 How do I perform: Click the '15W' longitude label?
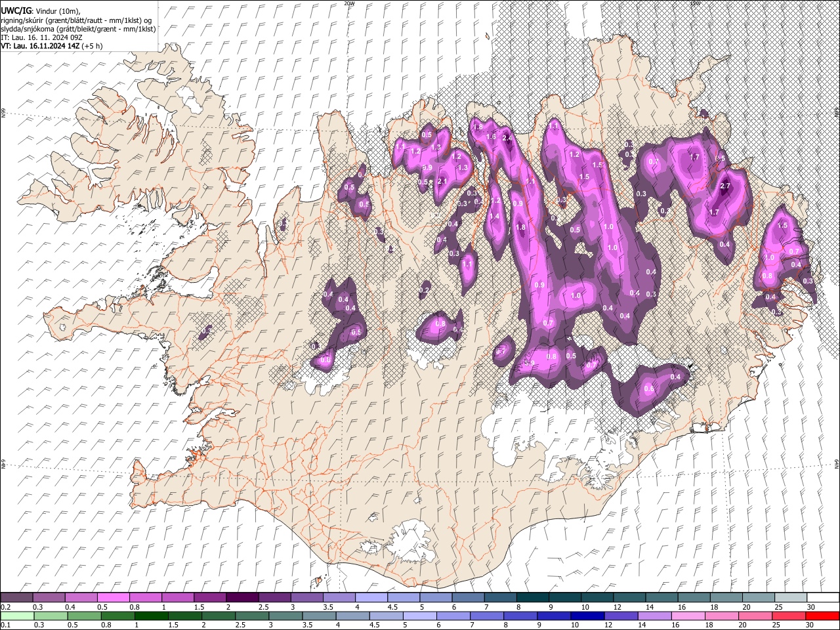point(695,3)
